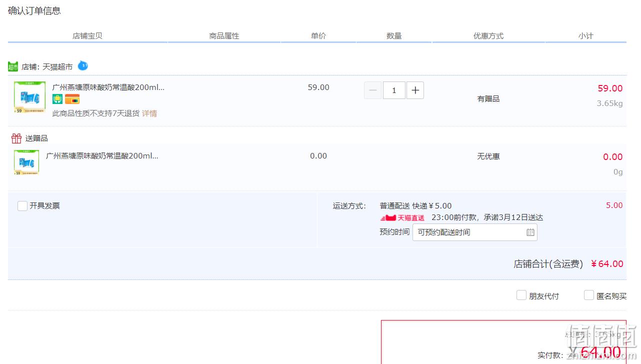Click the gift yogurt product thumbnail

coord(26,162)
